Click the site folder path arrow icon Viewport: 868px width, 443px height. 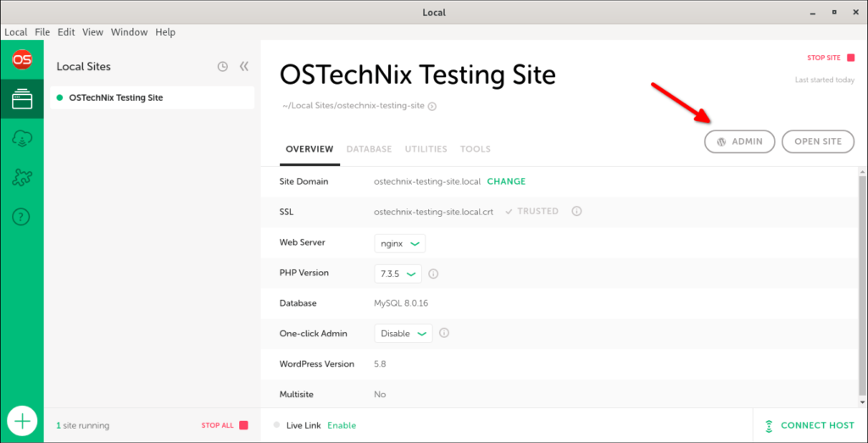(x=432, y=107)
